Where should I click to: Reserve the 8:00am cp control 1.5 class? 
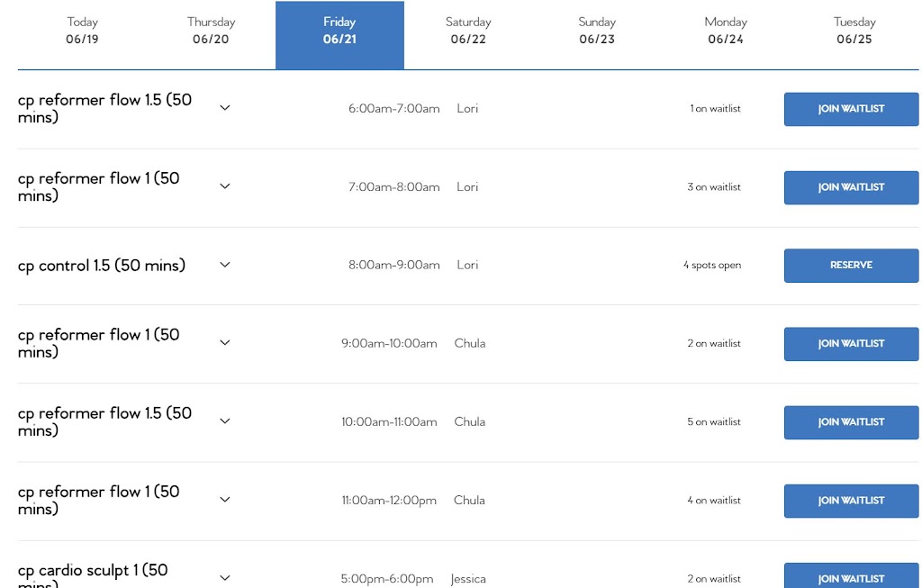click(x=851, y=266)
